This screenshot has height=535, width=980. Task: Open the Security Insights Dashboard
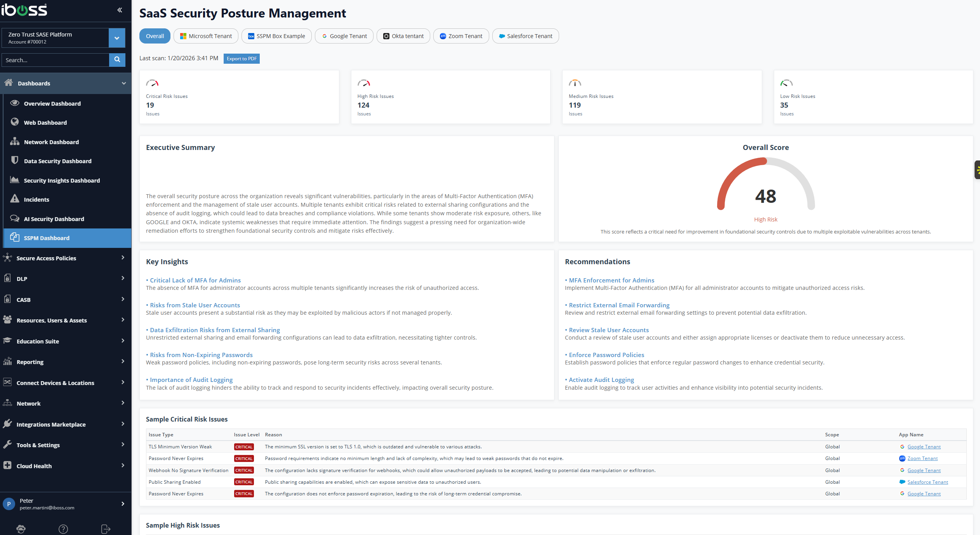tap(62, 180)
